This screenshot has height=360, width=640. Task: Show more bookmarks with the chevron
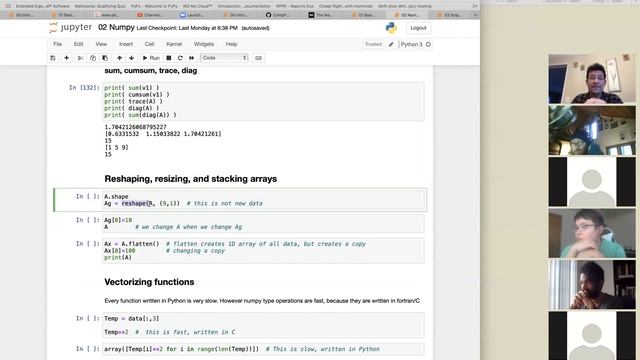(x=474, y=6)
